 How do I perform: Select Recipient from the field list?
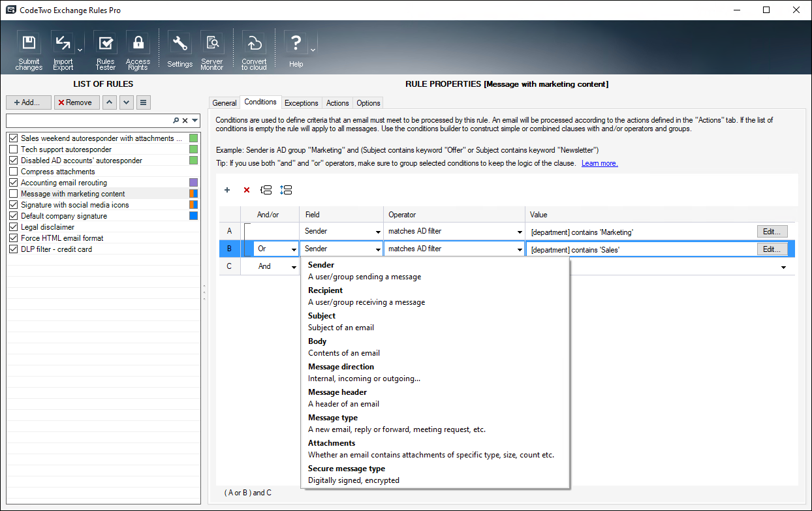[436, 296]
